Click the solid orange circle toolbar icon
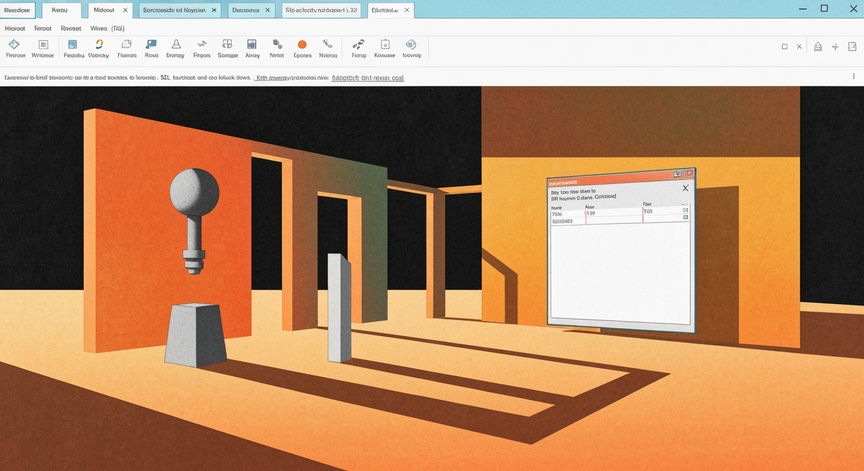864x471 pixels. 302,45
